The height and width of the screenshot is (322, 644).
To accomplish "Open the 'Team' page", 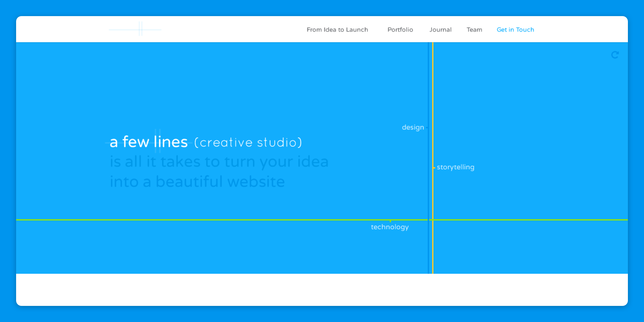I will 474,30.
